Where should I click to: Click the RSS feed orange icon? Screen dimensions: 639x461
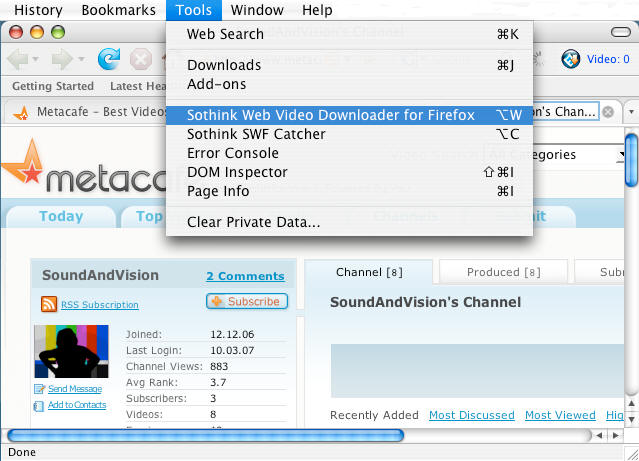pos(49,304)
